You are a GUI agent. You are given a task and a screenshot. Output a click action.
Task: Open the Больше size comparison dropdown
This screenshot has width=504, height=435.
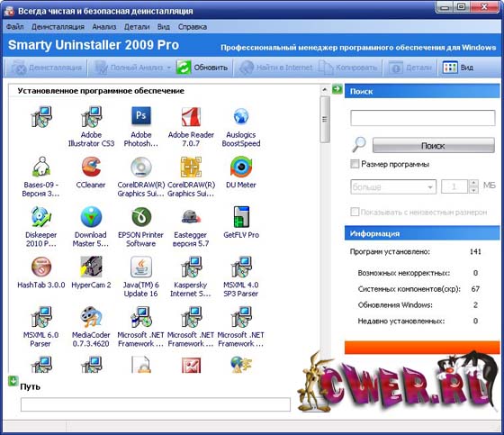coord(393,186)
